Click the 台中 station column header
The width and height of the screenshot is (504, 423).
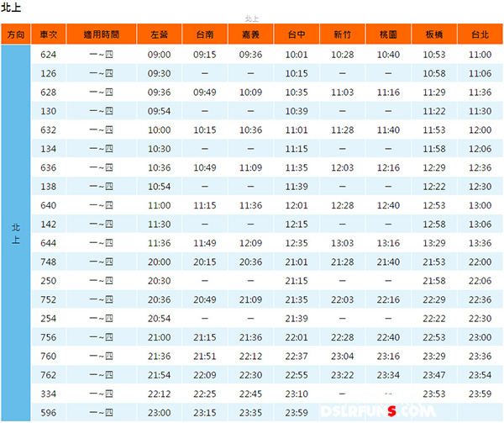click(297, 35)
